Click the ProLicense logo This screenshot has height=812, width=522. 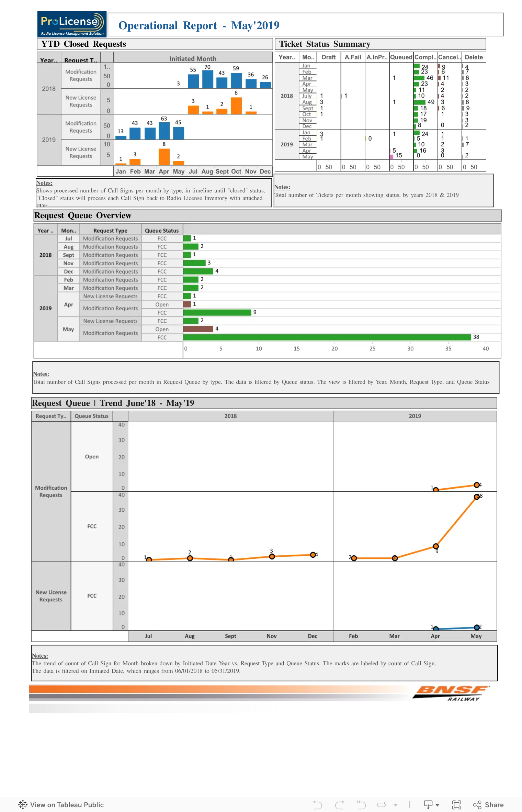(x=72, y=24)
